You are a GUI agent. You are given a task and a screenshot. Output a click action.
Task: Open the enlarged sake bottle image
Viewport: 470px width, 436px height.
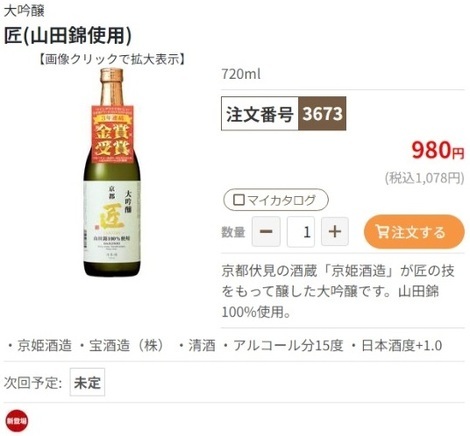[x=112, y=172]
